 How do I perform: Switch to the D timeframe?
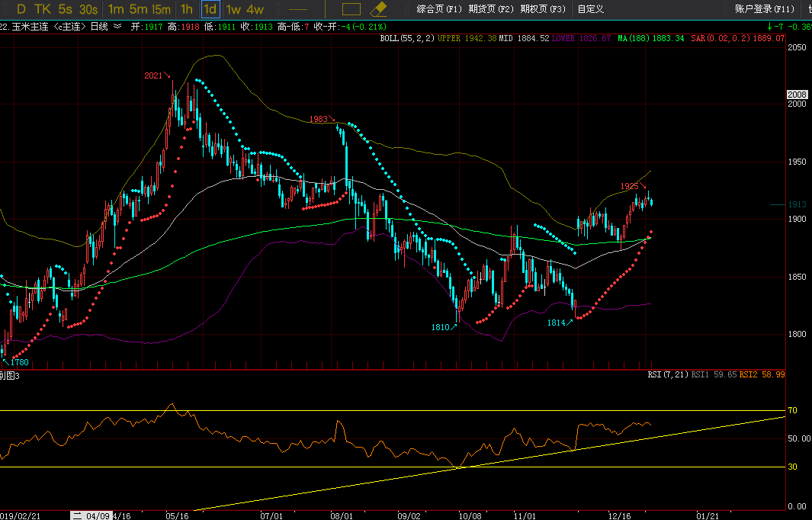click(x=21, y=9)
